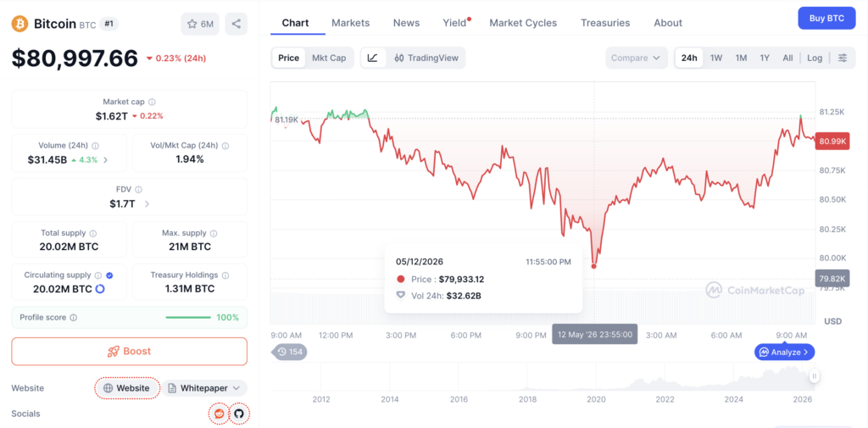Screen dimensions: 868x428
Task: Select 1Y time range
Action: click(x=765, y=58)
